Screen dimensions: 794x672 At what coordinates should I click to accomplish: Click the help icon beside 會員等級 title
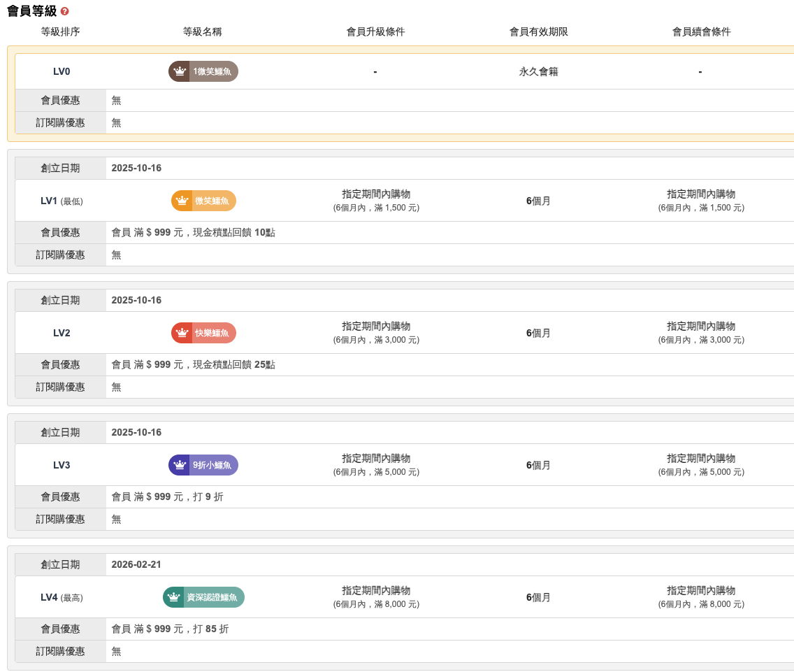(65, 11)
